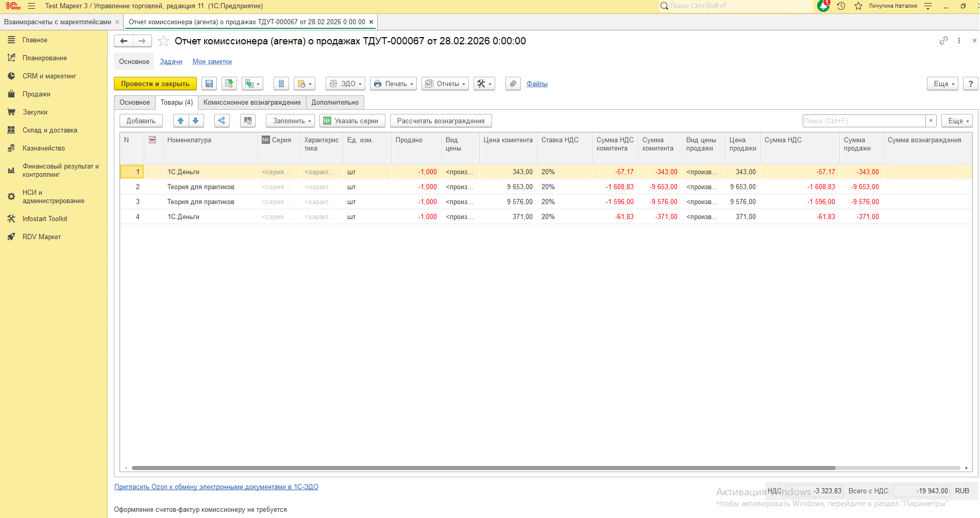This screenshot has width=980, height=518.
Task: Open the notifications bell icon
Action: coord(823,6)
